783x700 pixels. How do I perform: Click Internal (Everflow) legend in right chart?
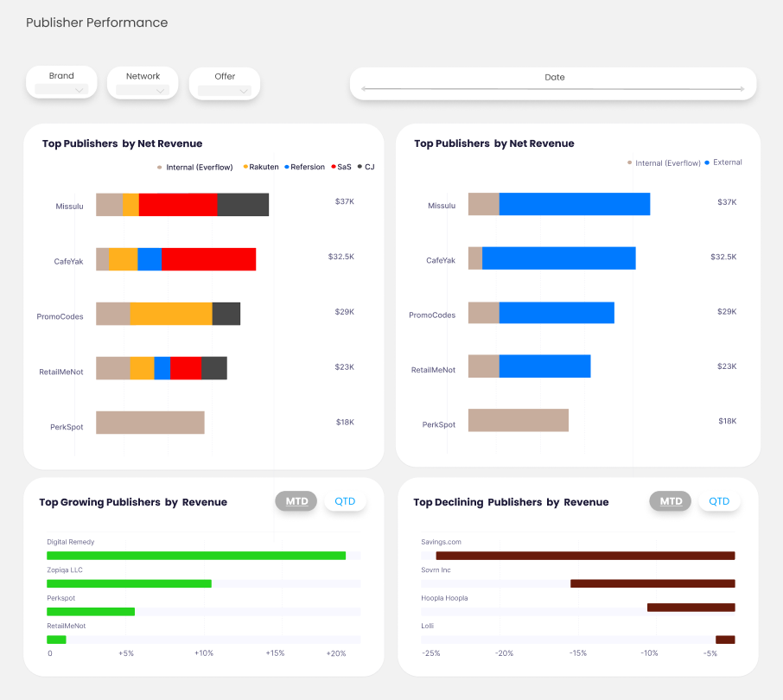click(x=630, y=162)
